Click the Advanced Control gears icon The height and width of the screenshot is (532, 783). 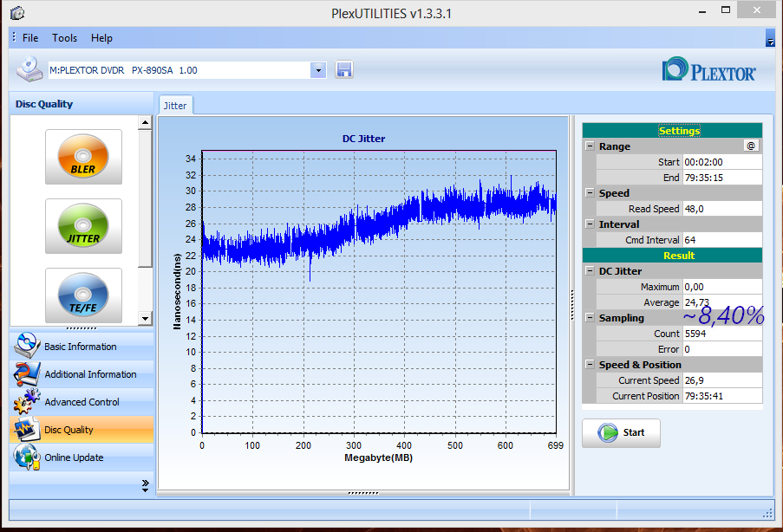(x=27, y=402)
